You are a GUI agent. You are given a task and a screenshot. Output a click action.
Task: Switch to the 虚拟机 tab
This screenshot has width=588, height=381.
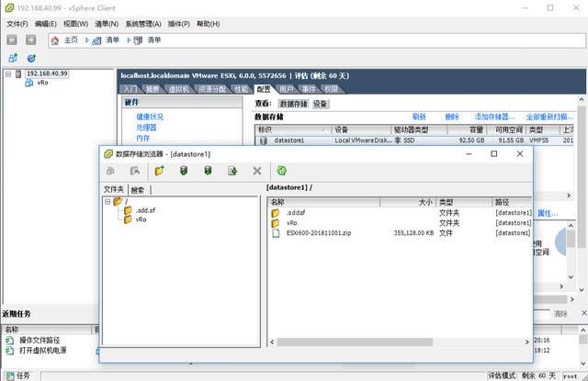point(179,89)
